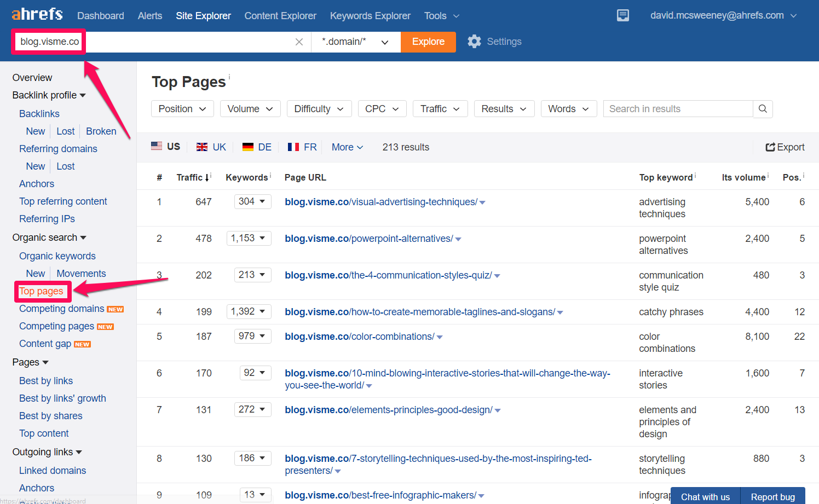Open Backlinks in the sidebar

[39, 114]
